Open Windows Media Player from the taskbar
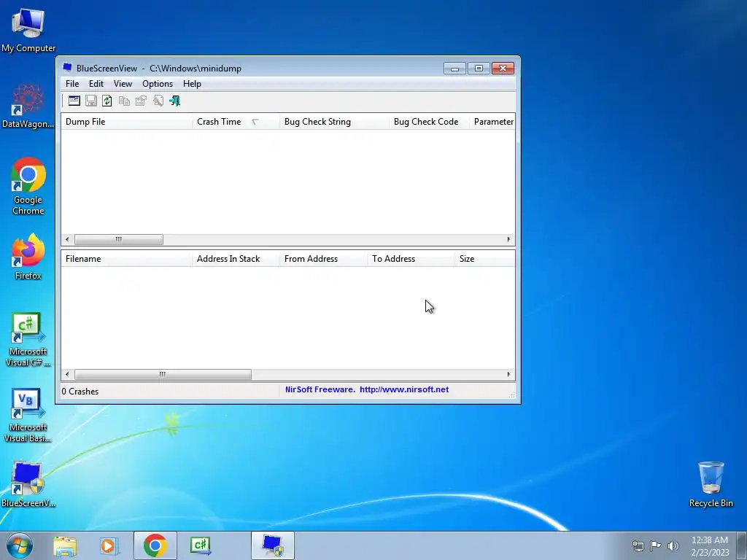Viewport: 747px width, 560px height. [x=109, y=545]
